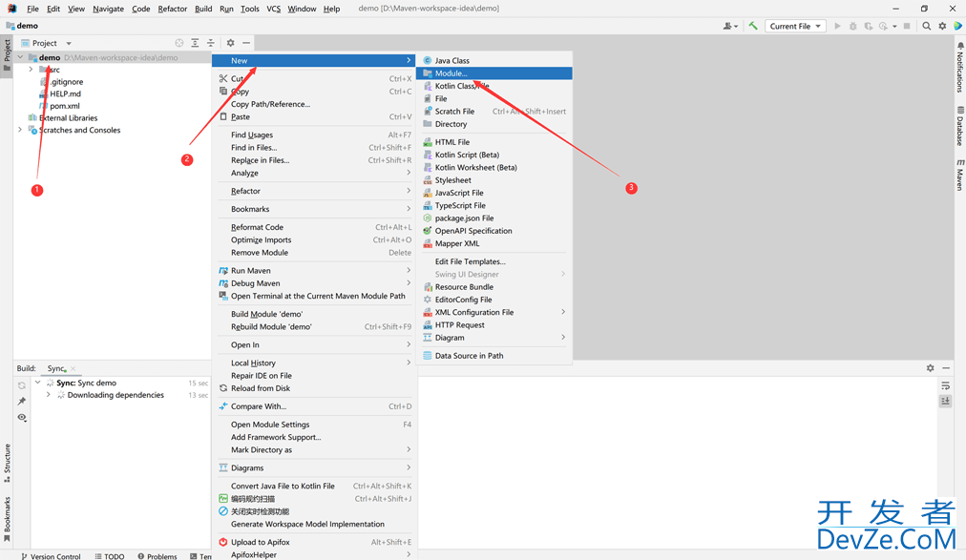Screen dimensions: 966x560
Task: Click Run Maven in context menu
Action: pos(314,271)
